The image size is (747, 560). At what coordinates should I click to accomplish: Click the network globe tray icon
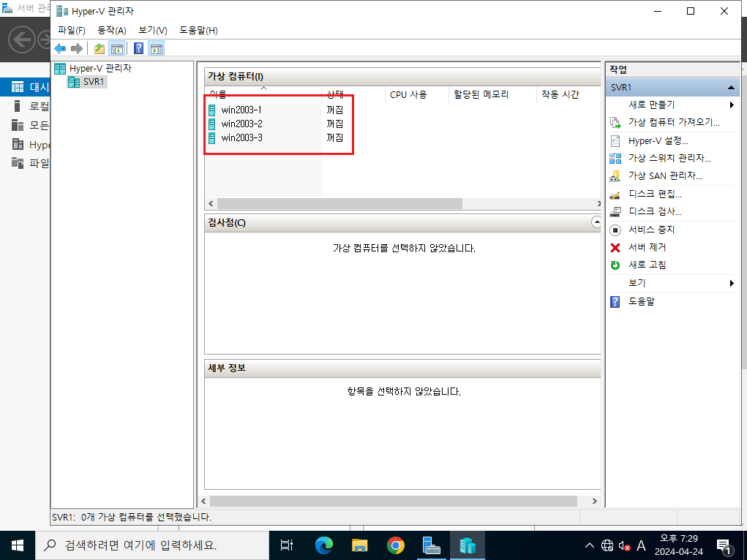click(607, 545)
